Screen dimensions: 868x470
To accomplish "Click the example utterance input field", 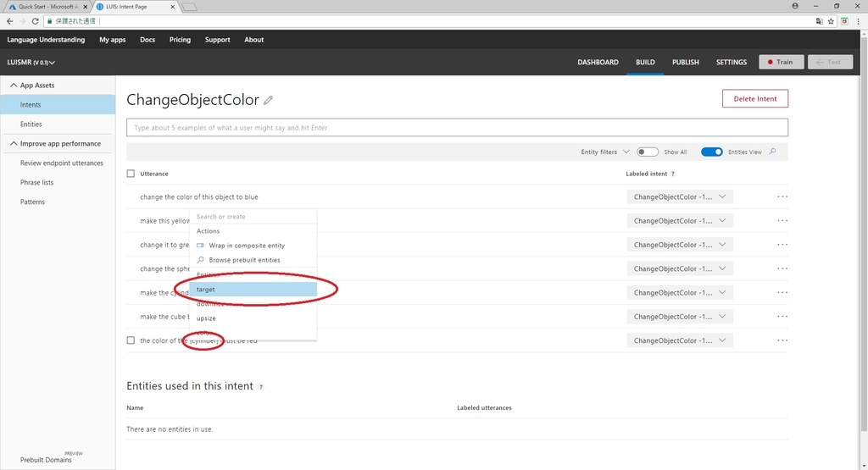I will pos(457,128).
